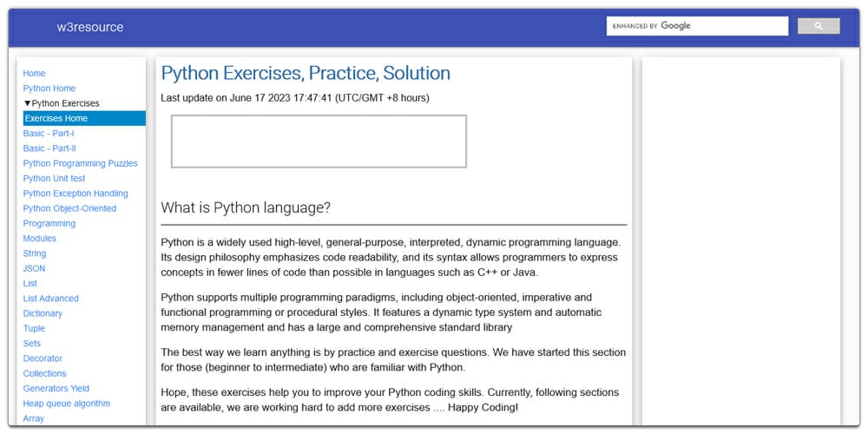Go to List Advanced exercises
The image size is (868, 434).
coord(50,299)
